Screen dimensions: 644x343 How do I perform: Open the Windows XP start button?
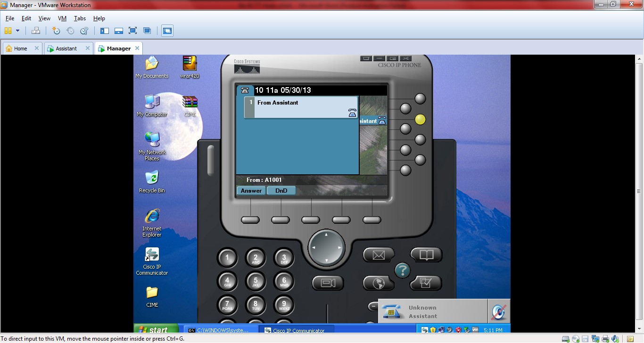pyautogui.click(x=157, y=329)
